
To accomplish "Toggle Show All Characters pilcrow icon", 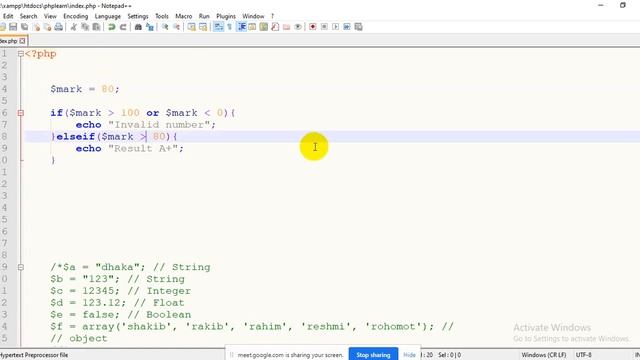I will point(230,27).
